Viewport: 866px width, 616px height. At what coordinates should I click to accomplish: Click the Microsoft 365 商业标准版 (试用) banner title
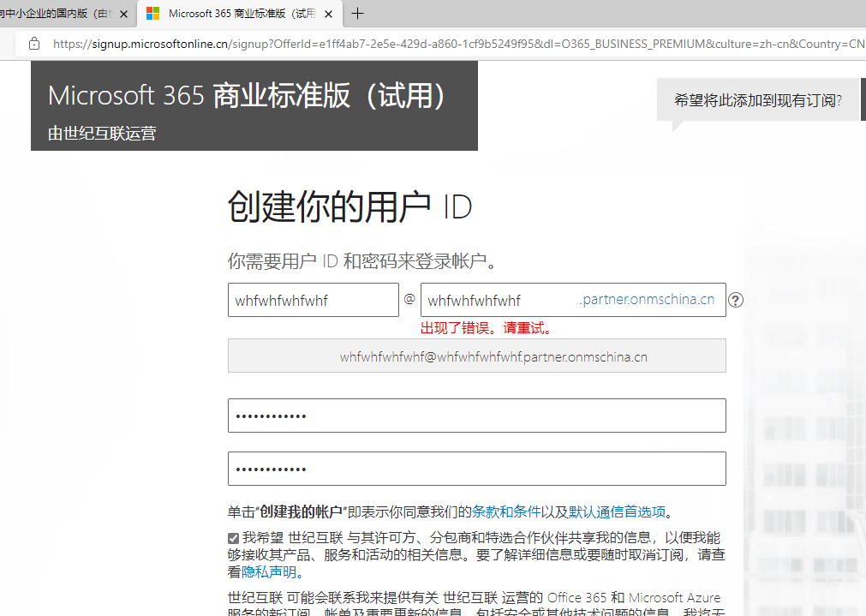click(247, 96)
